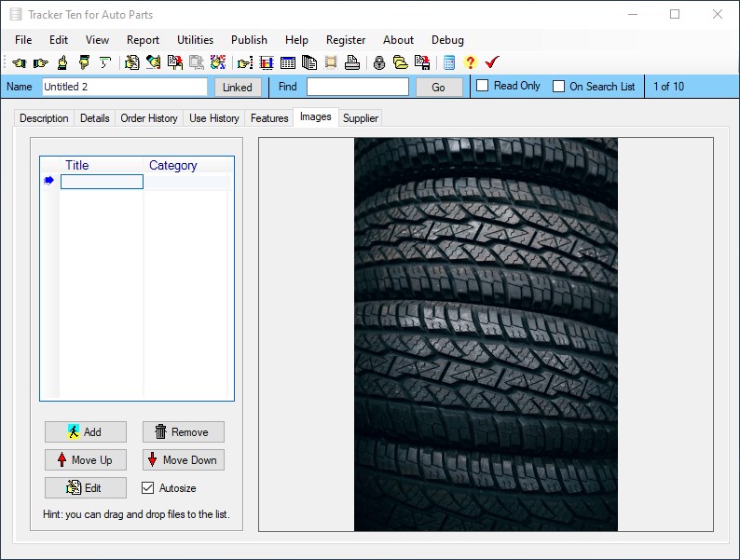Click the right-pointing hand toolbar icon
Viewport: 740px width, 560px height.
pyautogui.click(x=40, y=63)
